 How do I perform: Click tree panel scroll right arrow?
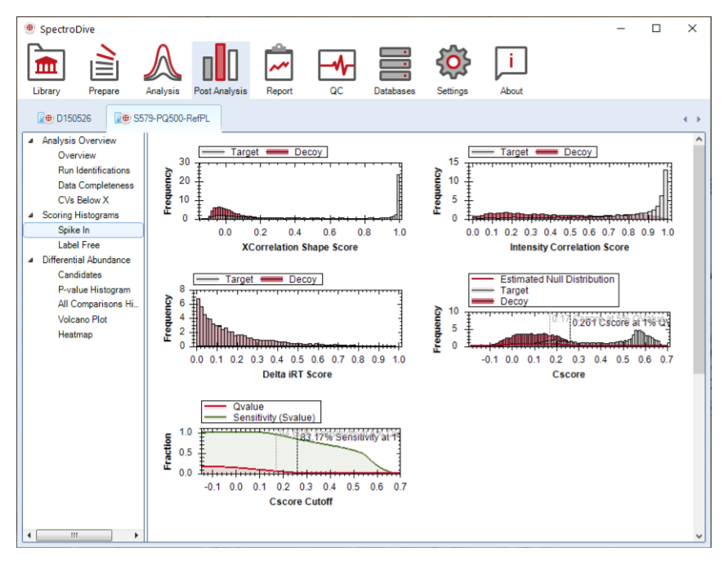[136, 536]
